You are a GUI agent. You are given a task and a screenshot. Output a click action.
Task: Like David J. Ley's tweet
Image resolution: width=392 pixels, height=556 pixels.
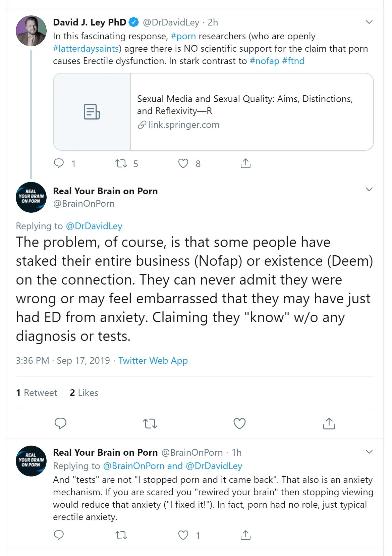183,163
